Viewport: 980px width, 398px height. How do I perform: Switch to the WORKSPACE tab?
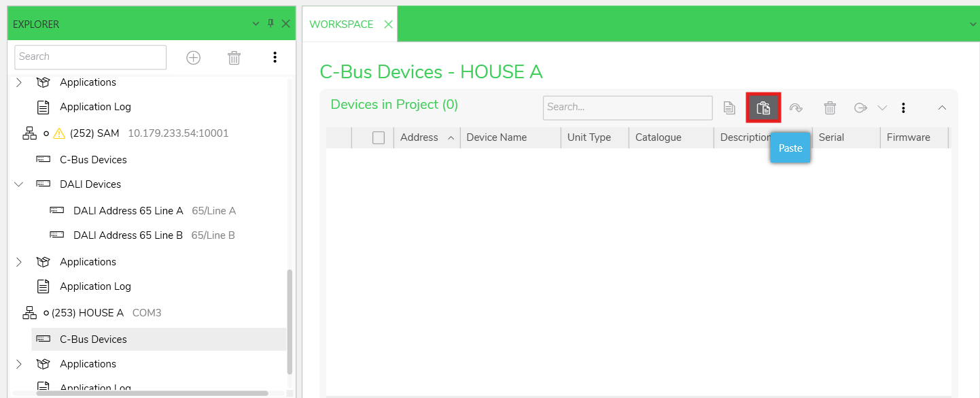(341, 24)
